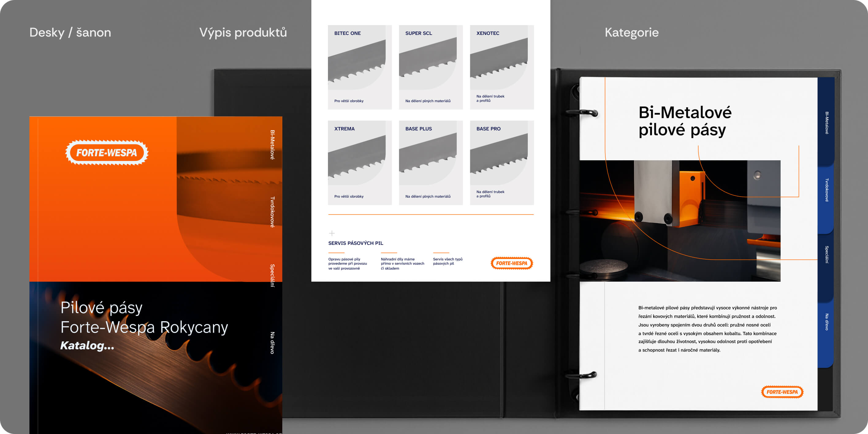Open the XTREMA product card
The width and height of the screenshot is (868, 434).
[360, 163]
